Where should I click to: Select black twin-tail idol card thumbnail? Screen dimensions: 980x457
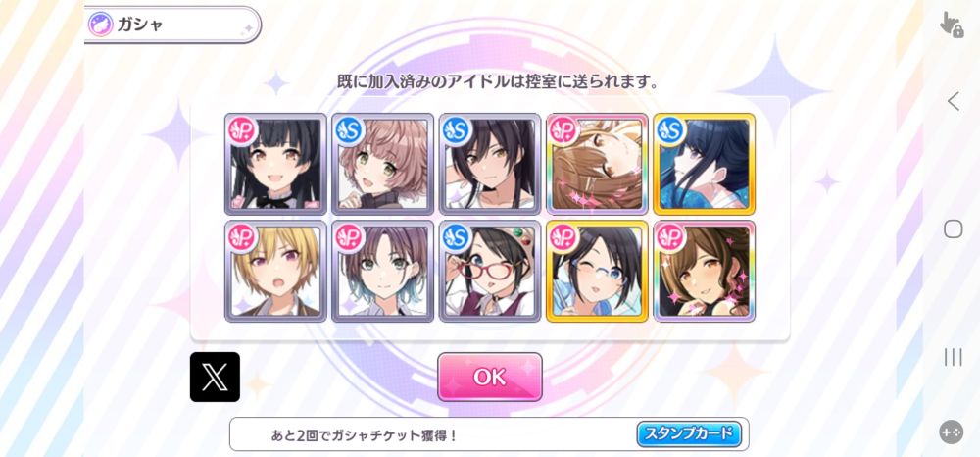click(275, 164)
